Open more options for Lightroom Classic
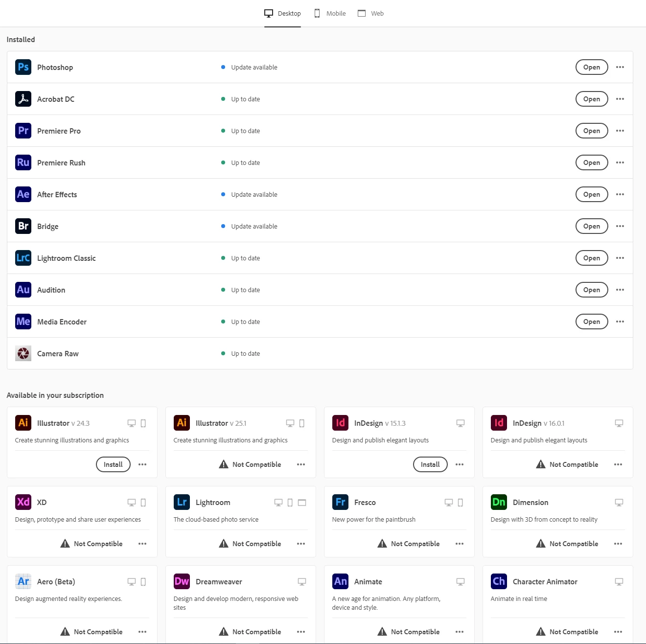 click(x=620, y=258)
